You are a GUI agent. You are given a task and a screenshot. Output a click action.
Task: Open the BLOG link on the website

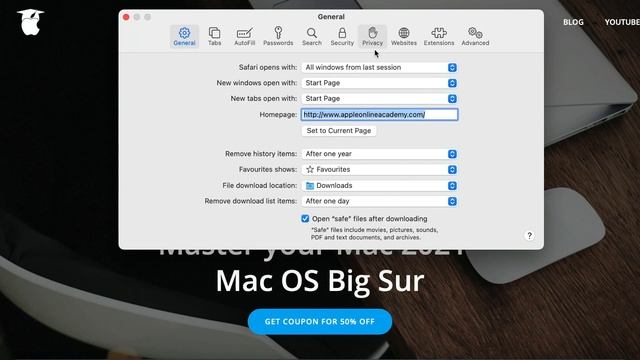coord(573,22)
